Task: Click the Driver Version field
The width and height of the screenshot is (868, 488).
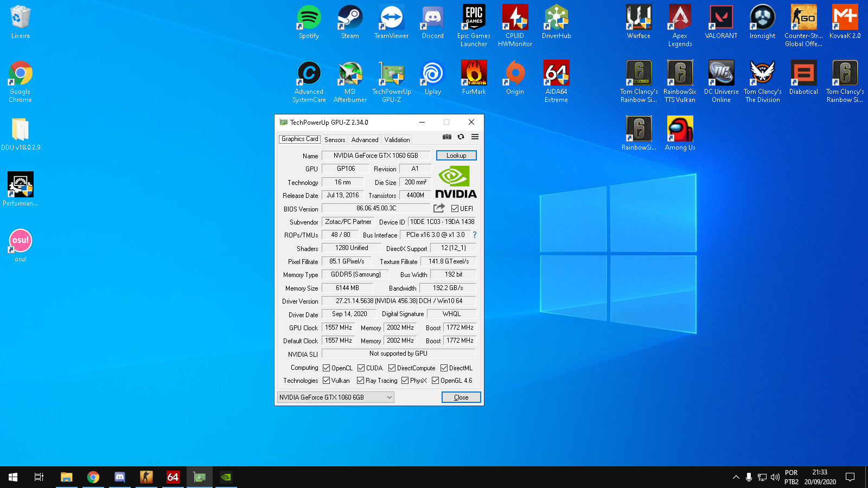Action: click(399, 301)
